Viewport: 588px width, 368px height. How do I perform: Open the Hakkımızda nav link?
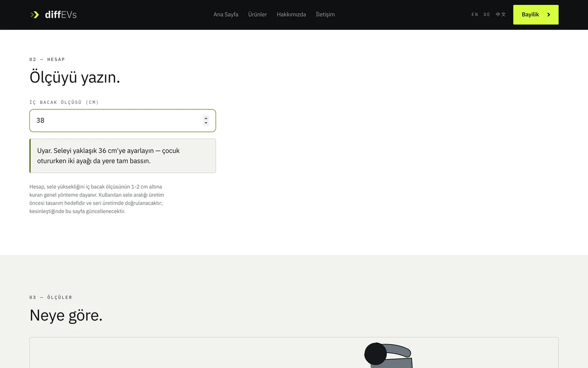pyautogui.click(x=292, y=15)
